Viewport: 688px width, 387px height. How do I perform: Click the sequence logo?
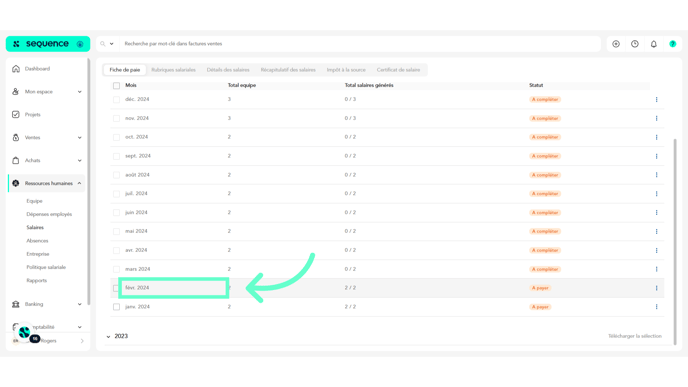47,44
